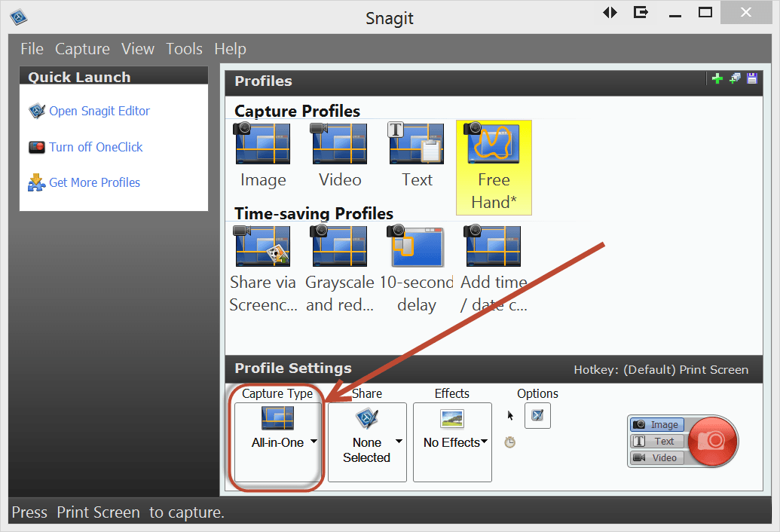This screenshot has width=780, height=532.
Task: Select the Free Hand capture profile
Action: coord(494,167)
